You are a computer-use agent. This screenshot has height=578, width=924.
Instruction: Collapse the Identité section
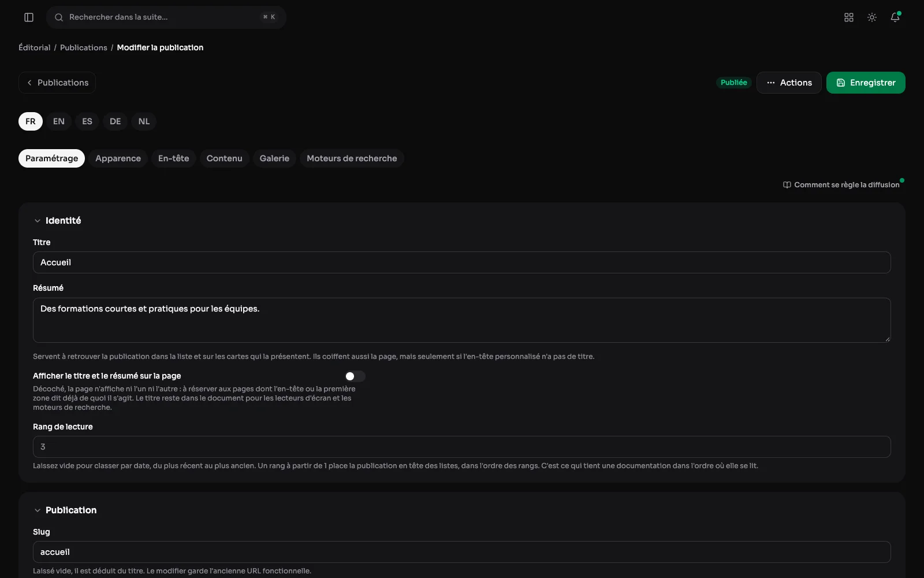point(38,221)
